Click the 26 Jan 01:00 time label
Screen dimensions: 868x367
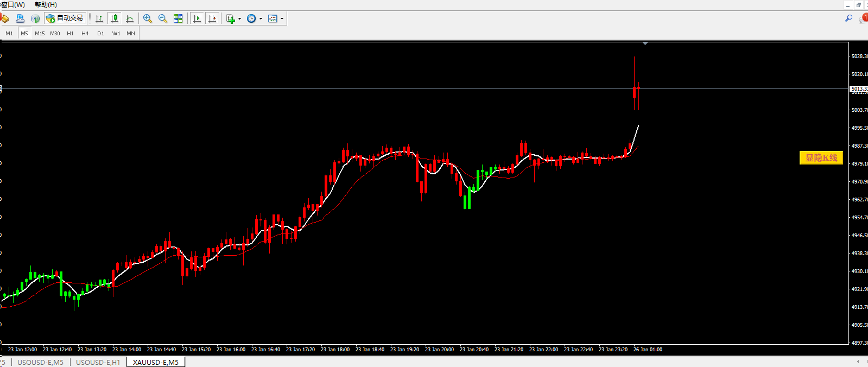click(x=648, y=350)
